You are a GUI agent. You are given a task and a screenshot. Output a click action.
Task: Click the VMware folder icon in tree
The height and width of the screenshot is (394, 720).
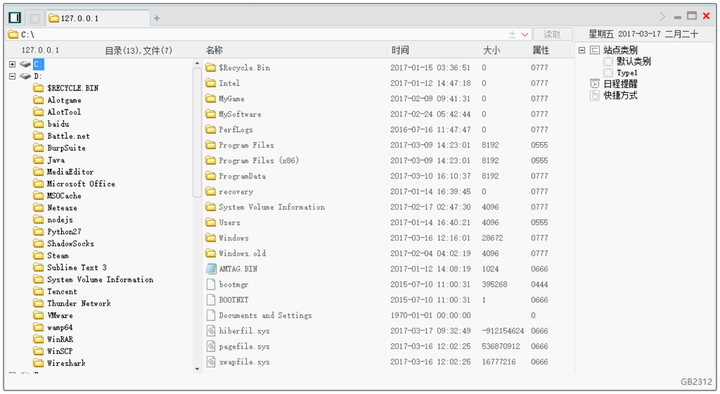tap(39, 315)
